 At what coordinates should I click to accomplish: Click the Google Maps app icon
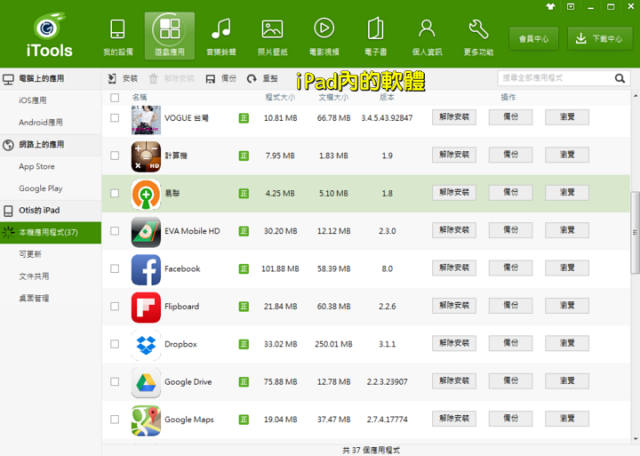pyautogui.click(x=146, y=420)
